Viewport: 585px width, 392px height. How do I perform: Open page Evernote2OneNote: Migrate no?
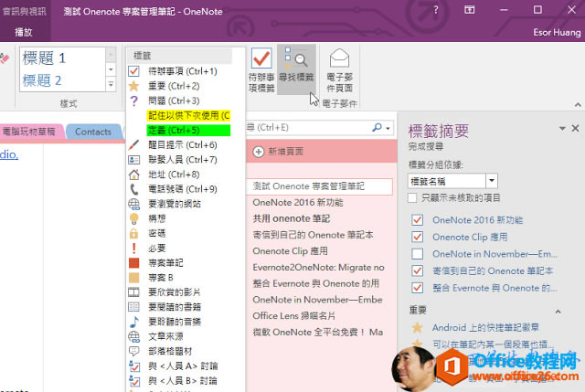[x=318, y=268]
